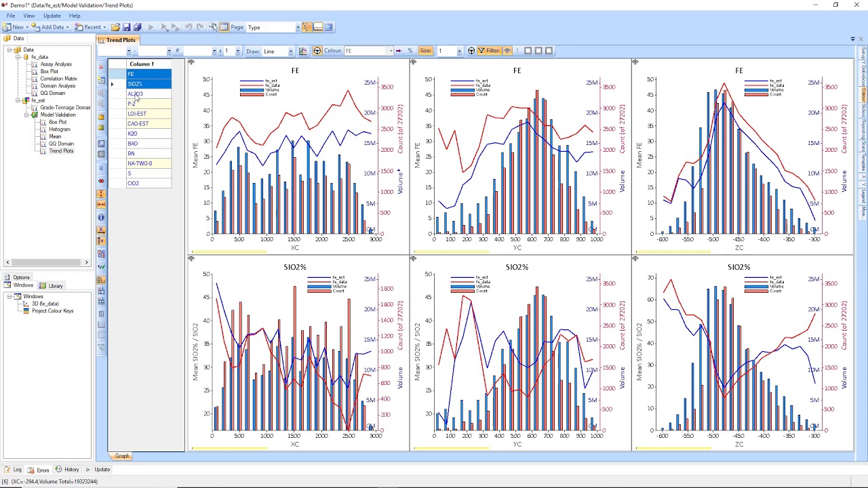Click the blue info icon in vertical toolbar
Image resolution: width=868 pixels, height=488 pixels.
point(101,218)
